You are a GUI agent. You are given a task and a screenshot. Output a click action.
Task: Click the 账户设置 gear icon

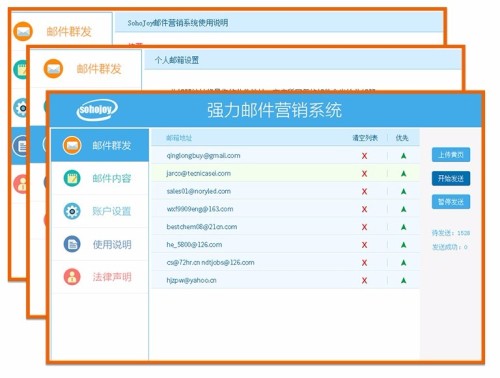[x=72, y=211]
